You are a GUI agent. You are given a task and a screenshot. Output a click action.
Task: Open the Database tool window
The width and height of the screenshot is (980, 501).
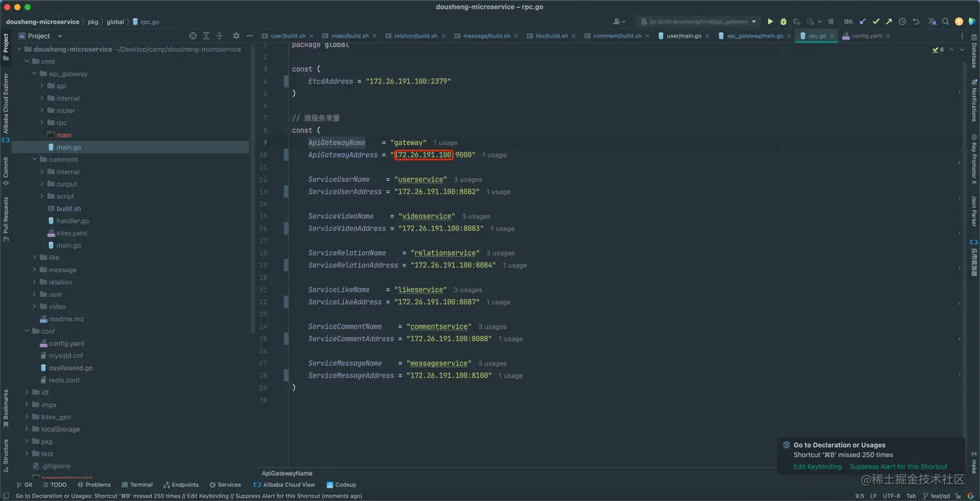[974, 52]
